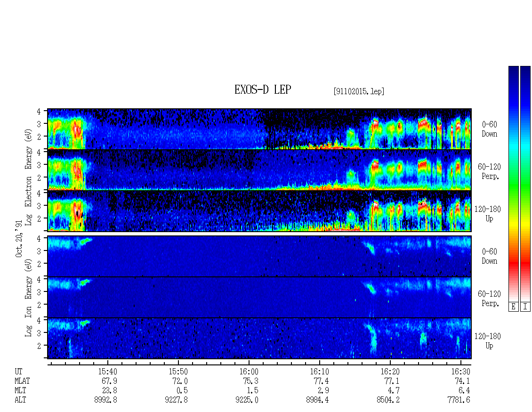
Task: Select the 15:40 UT time tick label
Action: click(107, 372)
